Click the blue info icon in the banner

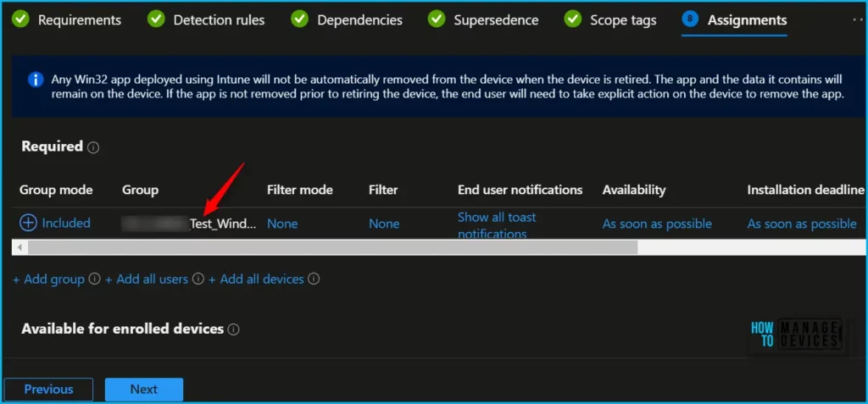[x=36, y=80]
